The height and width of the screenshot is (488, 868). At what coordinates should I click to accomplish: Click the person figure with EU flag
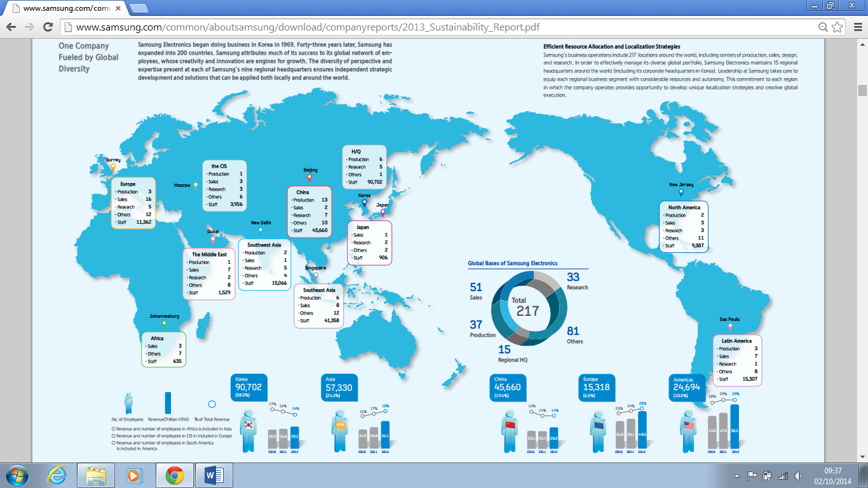coord(599,430)
